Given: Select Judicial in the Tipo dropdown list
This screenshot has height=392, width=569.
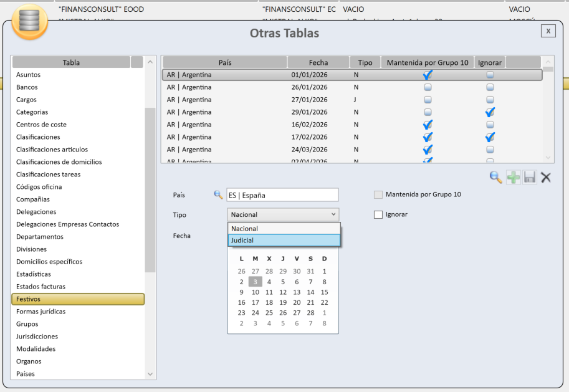Looking at the screenshot, I should point(284,241).
